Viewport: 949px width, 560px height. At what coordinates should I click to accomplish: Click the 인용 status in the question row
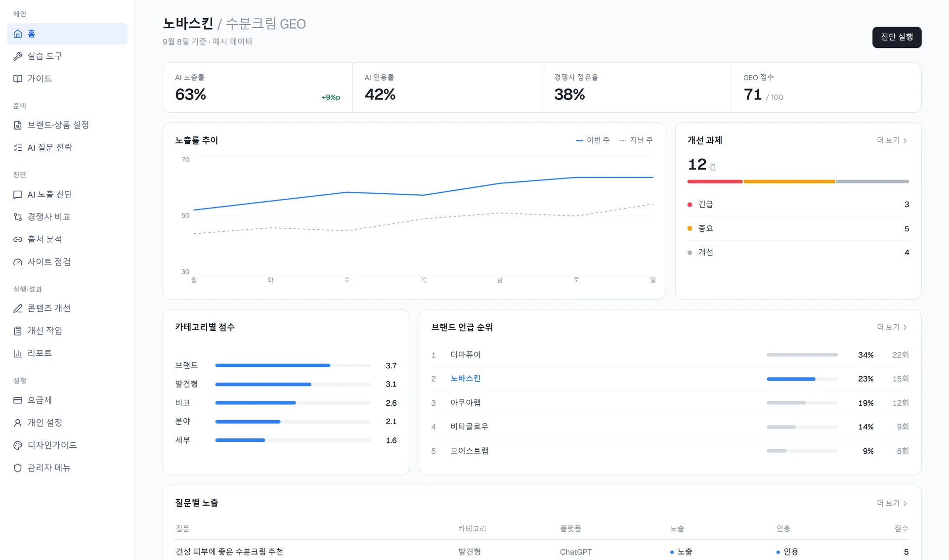787,552
